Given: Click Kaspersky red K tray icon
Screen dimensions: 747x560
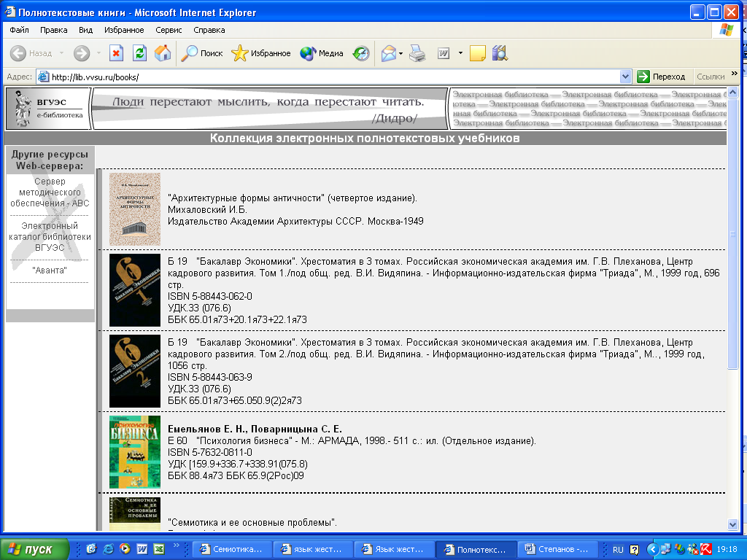Looking at the screenshot, I should click(706, 550).
